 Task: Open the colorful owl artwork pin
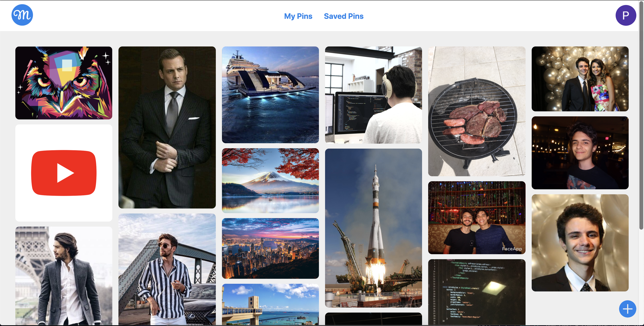pyautogui.click(x=64, y=83)
